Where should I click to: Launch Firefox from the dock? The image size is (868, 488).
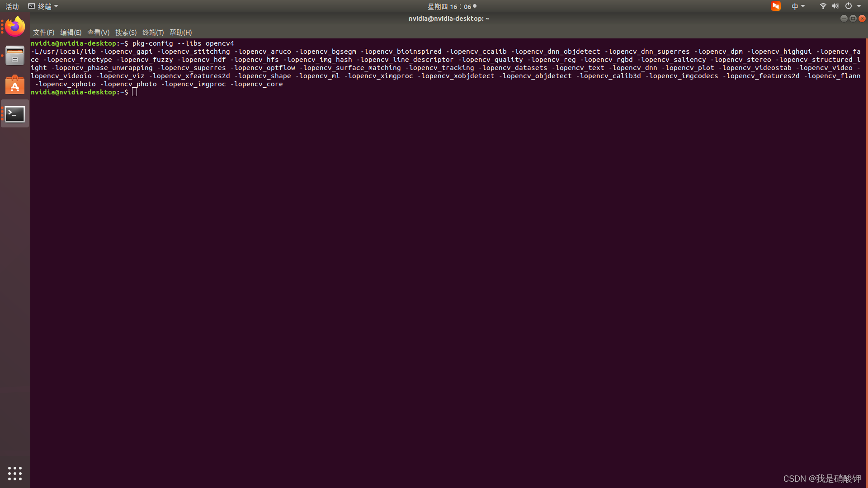pos(15,26)
